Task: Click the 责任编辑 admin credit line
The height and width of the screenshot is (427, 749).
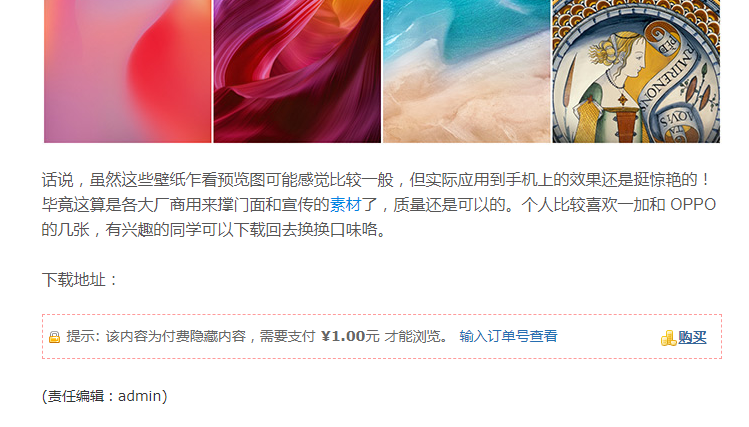Action: pos(105,396)
